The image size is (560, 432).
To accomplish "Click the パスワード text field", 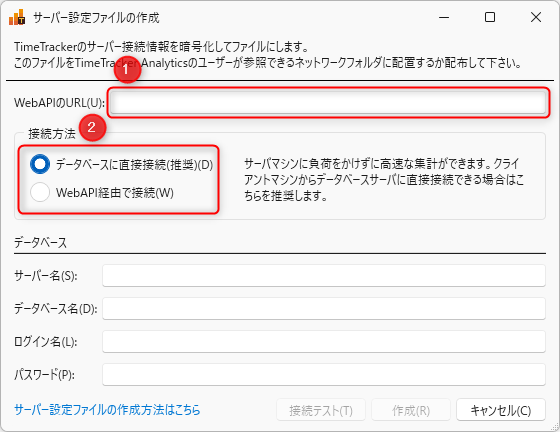I will coord(324,375).
